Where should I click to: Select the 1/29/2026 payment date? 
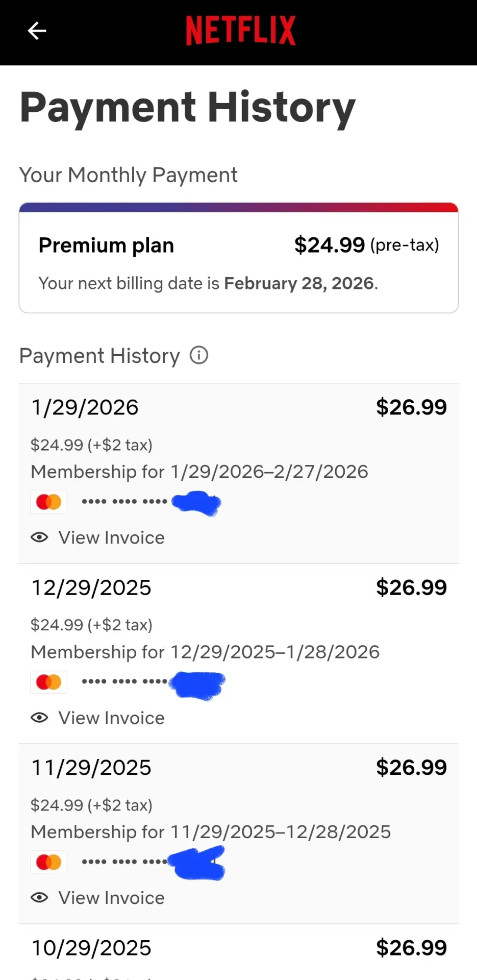85,407
